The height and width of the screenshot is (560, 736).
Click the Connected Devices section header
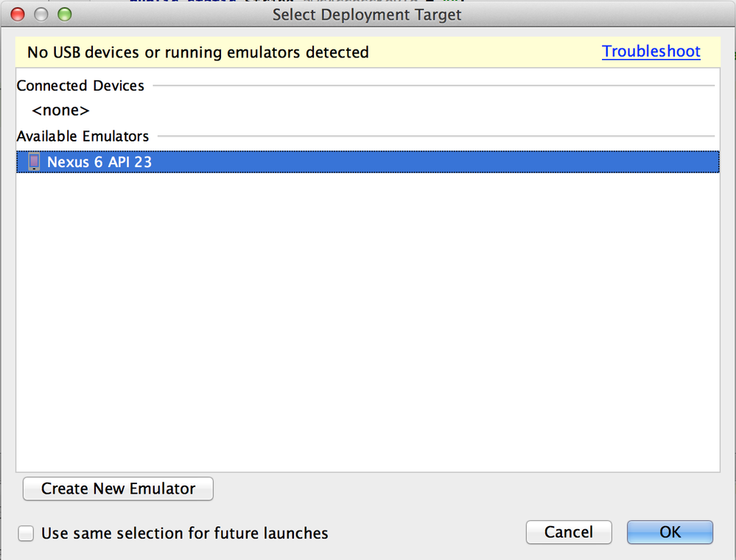tap(80, 85)
